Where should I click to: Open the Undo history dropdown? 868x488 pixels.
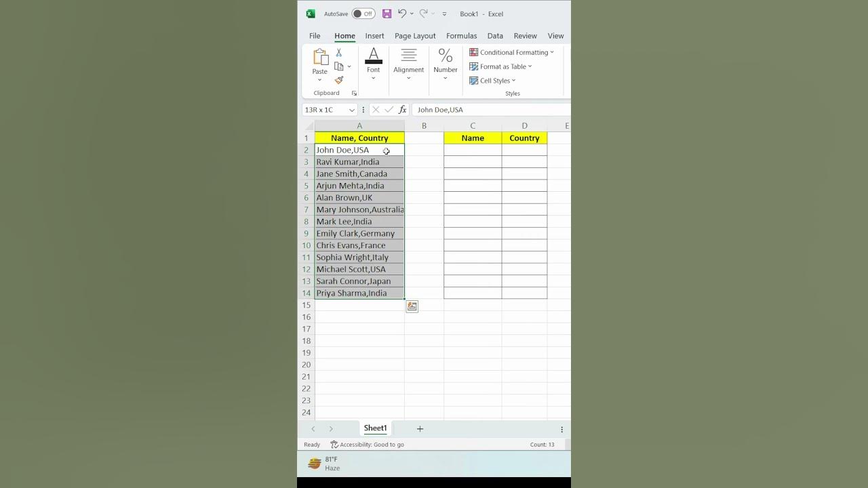[412, 14]
